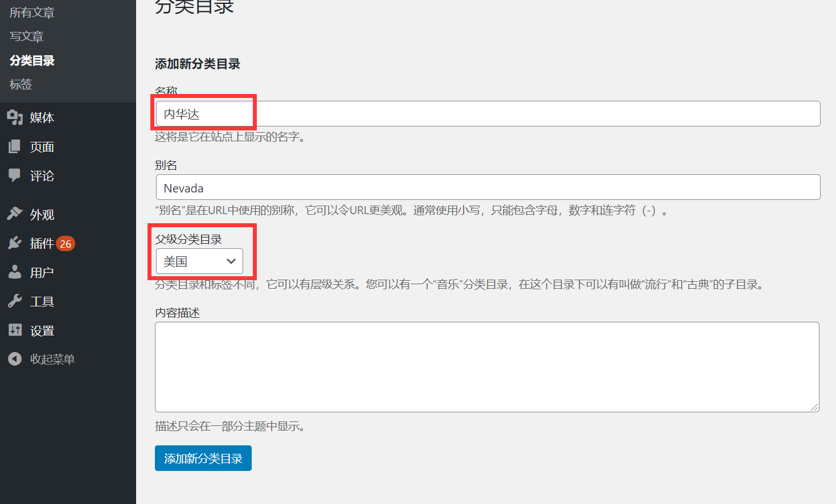Click the Tools (工具) wrench icon

(x=15, y=301)
